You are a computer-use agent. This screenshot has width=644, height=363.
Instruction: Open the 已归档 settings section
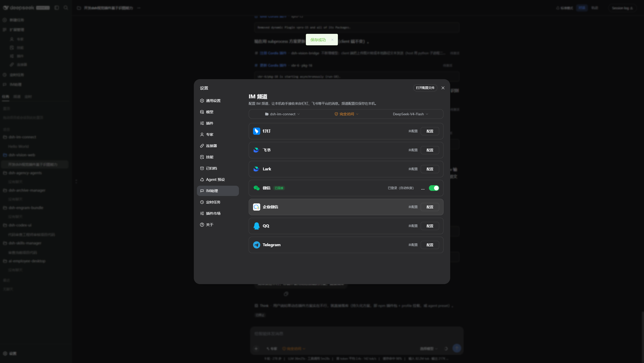(218, 168)
